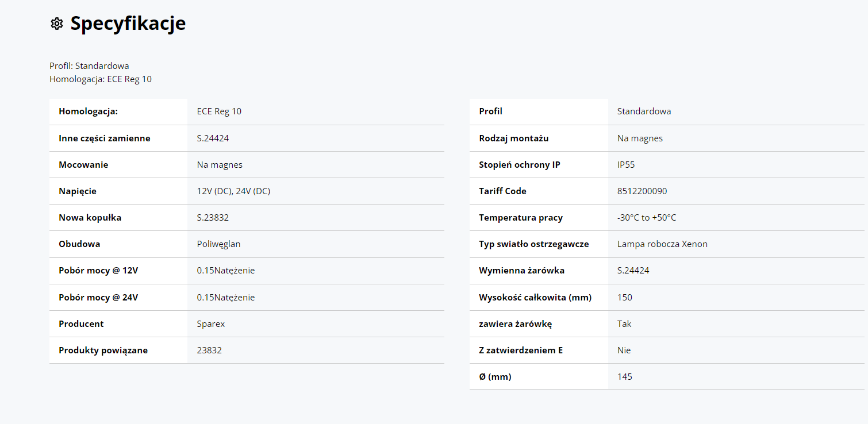The height and width of the screenshot is (424, 868).
Task: Click the Lampa robocza Xenon value
Action: [662, 244]
